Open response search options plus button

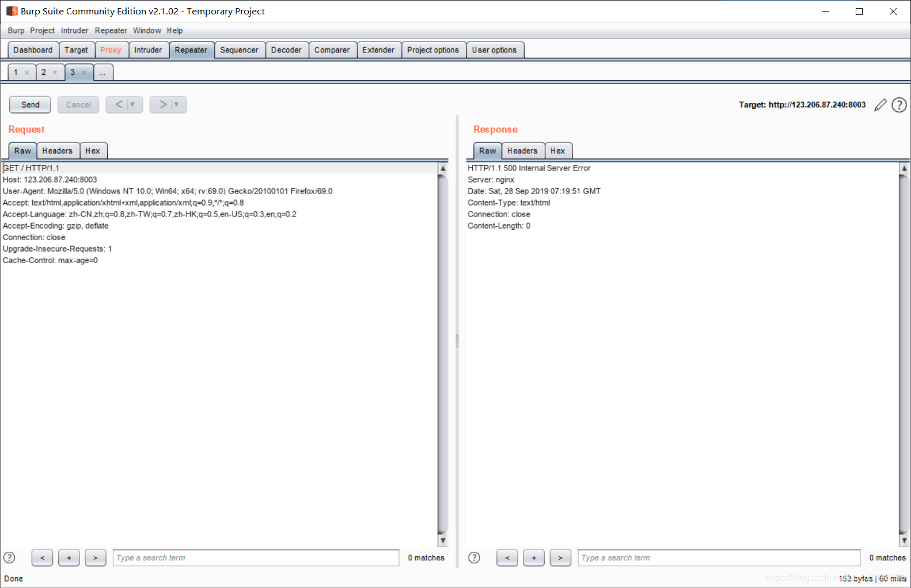coord(534,557)
